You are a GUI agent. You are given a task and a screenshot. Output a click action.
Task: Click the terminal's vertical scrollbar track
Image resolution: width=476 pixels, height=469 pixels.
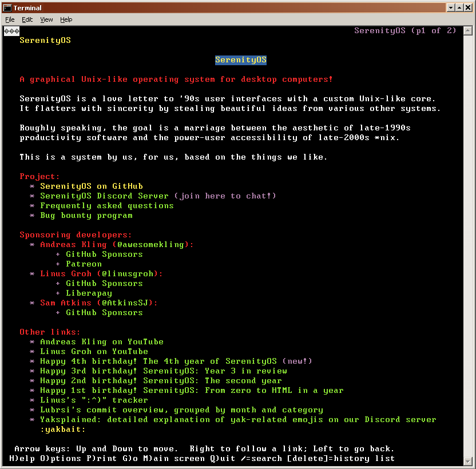point(468,246)
